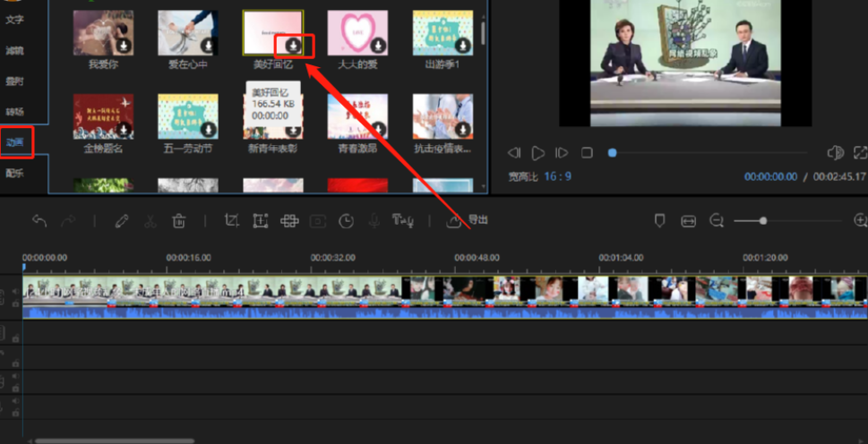This screenshot has width=868, height=444.
Task: Select the crop tool
Action: (x=231, y=220)
